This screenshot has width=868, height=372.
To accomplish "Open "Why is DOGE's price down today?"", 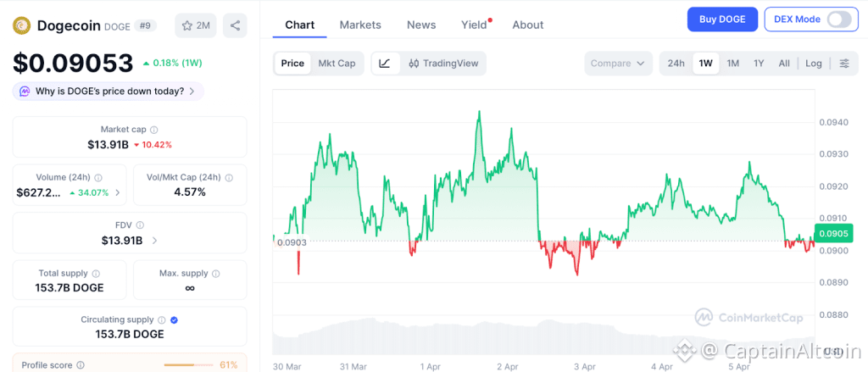I will [x=108, y=91].
